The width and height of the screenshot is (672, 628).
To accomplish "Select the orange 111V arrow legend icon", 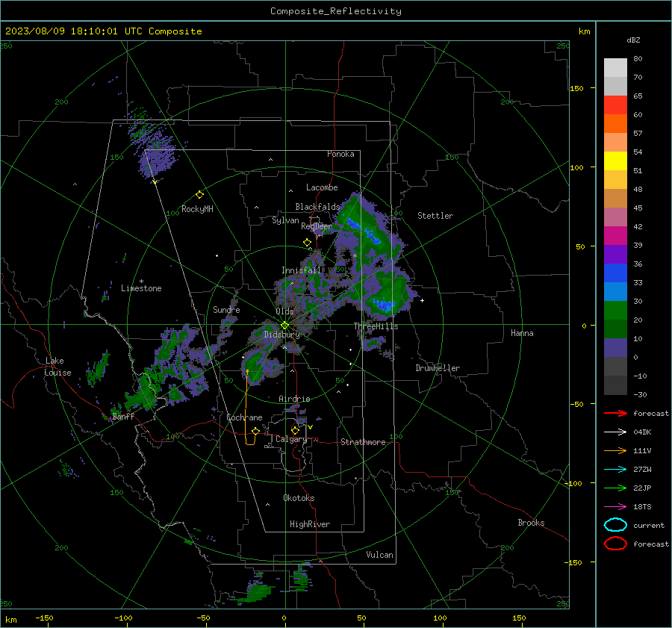I will 615,450.
